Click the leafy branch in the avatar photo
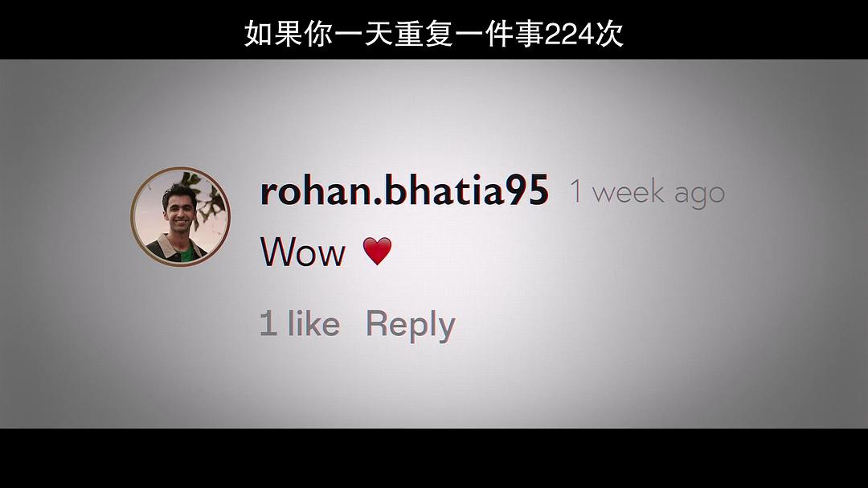Screen dimensions: 868x488 pos(206,200)
